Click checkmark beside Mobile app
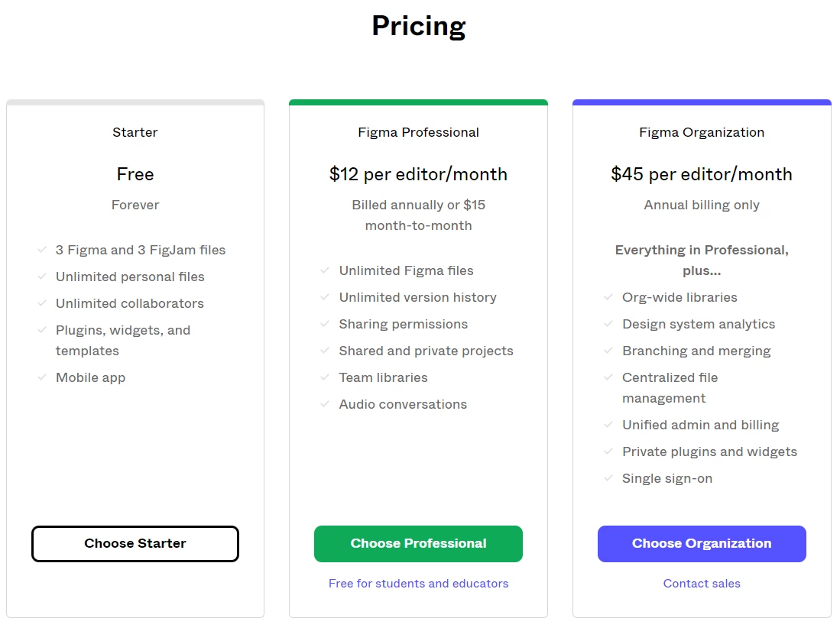This screenshot has height=644, width=840. click(x=42, y=377)
